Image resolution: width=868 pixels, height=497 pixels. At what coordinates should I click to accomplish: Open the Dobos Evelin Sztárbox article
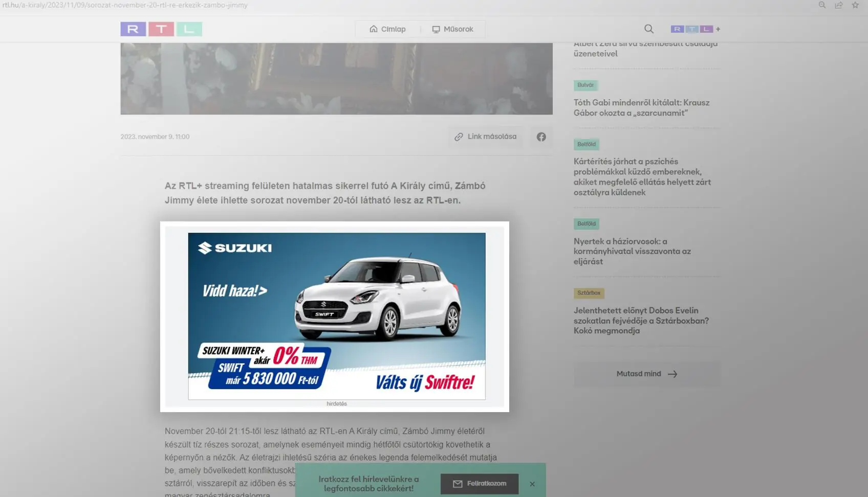(x=641, y=321)
